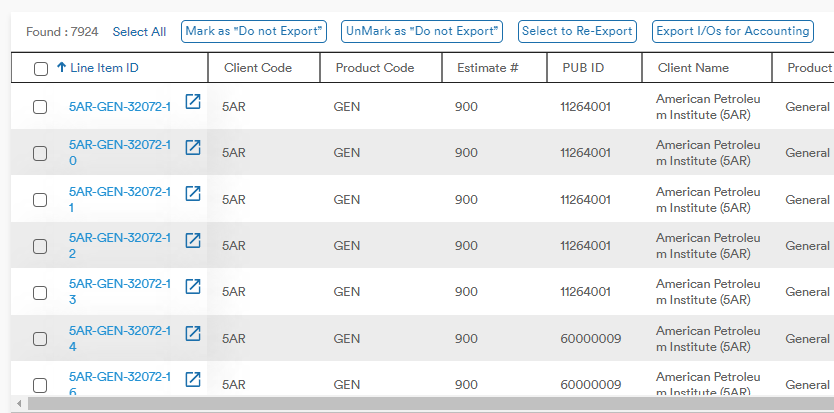834x413 pixels.
Task: Sort by Line Item ID column header
Action: pyautogui.click(x=104, y=68)
